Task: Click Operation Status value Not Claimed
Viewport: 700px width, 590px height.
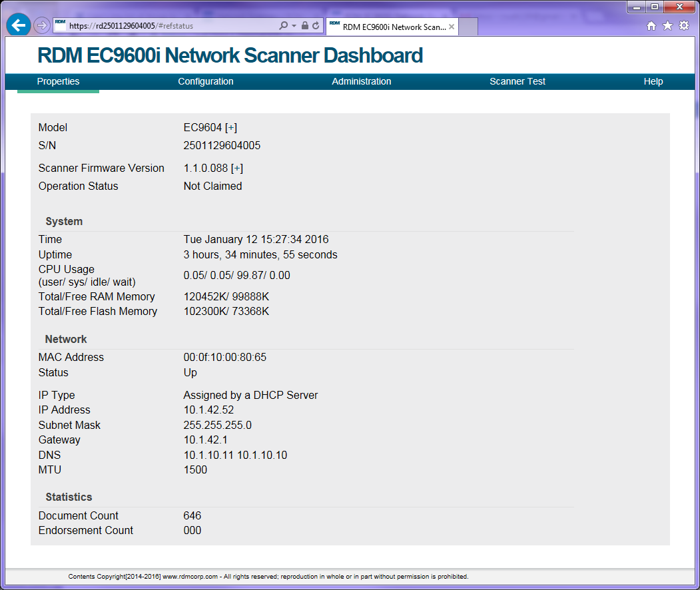Action: pyautogui.click(x=212, y=186)
